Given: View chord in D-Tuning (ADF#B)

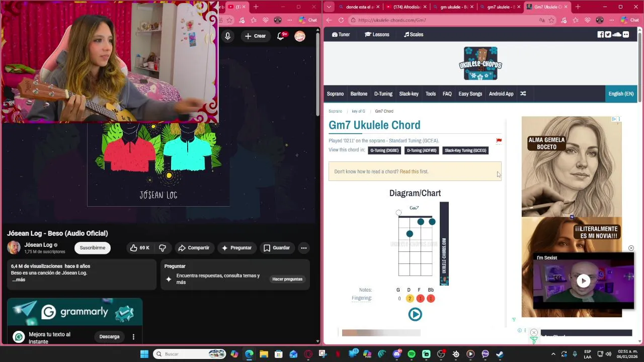Looking at the screenshot, I should 422,150.
